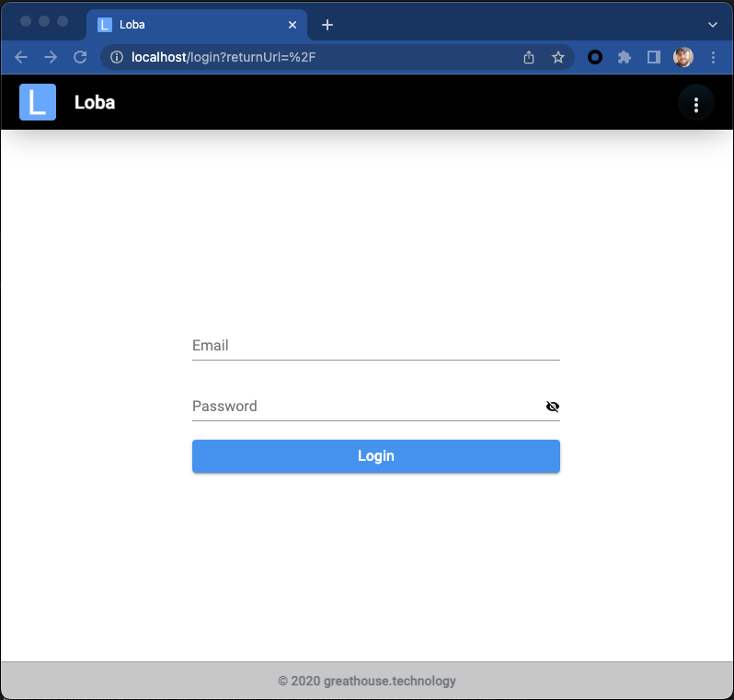Click the Login button

pos(376,456)
